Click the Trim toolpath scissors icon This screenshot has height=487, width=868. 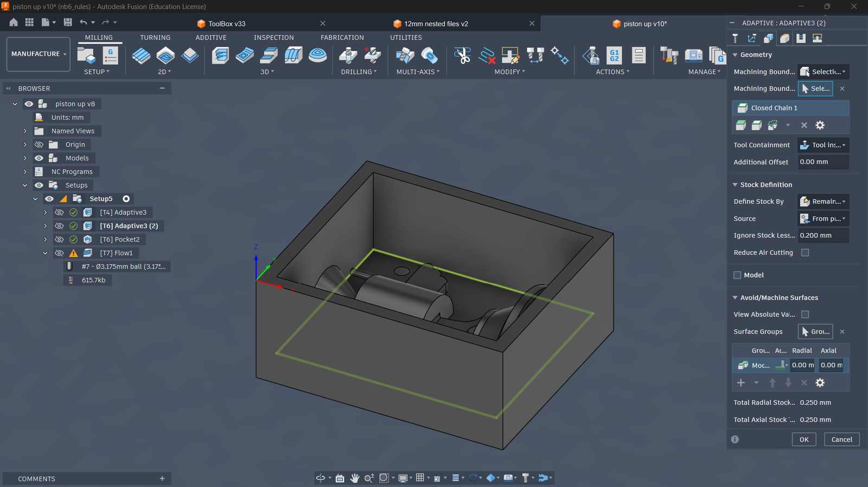tap(462, 55)
